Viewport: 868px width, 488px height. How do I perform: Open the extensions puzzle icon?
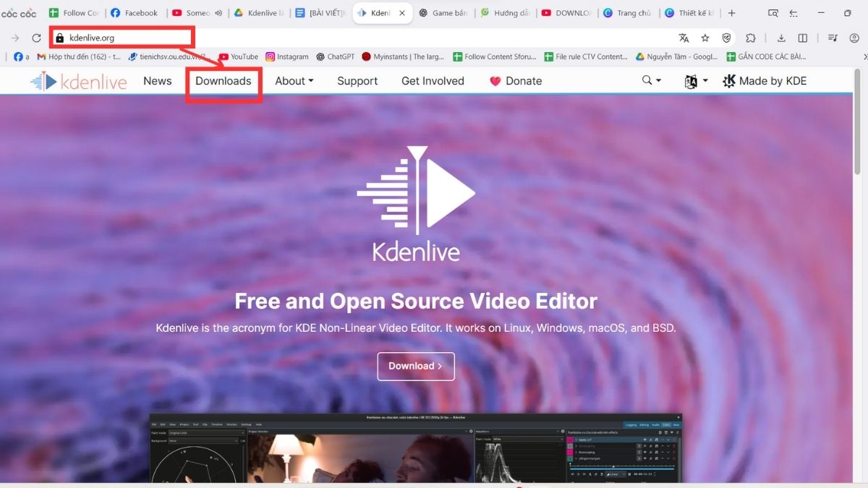751,38
